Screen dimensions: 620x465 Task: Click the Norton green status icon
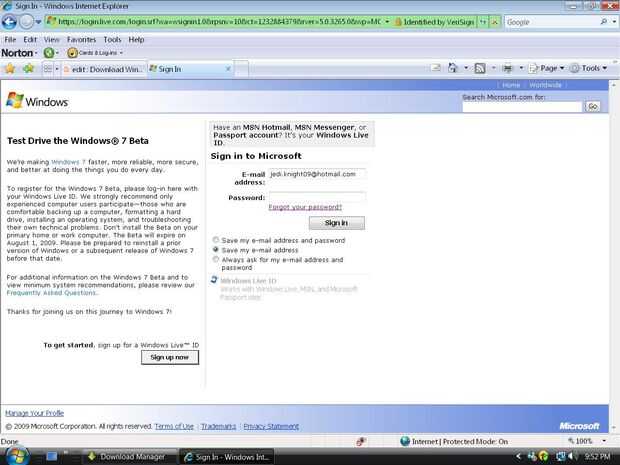tap(49, 53)
